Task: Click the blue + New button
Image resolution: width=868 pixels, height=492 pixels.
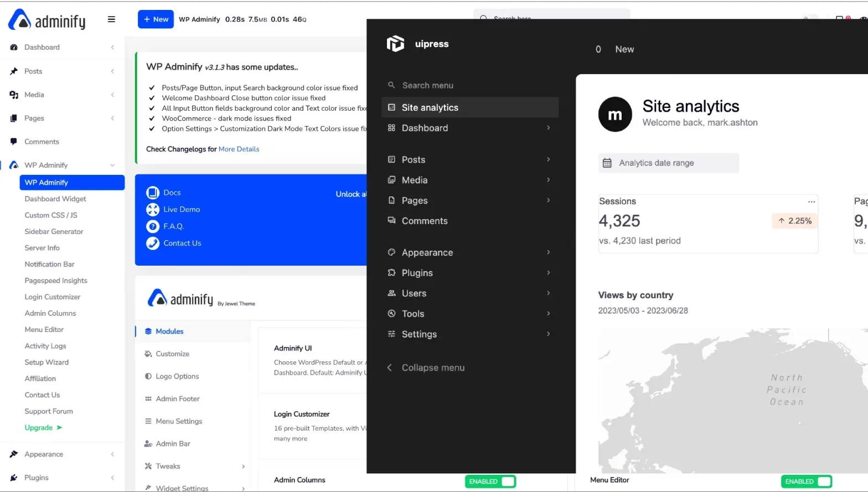Action: (x=156, y=19)
